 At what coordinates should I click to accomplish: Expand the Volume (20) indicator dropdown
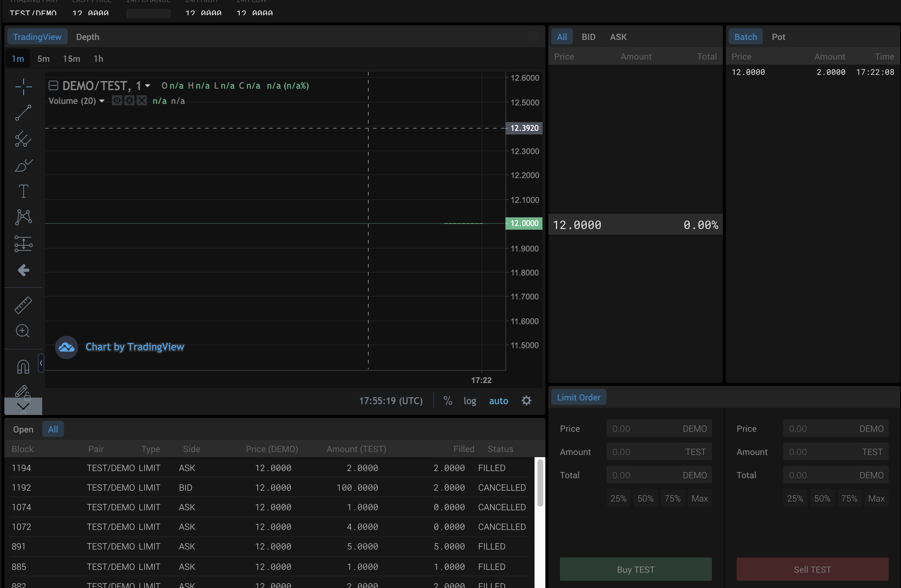click(101, 101)
